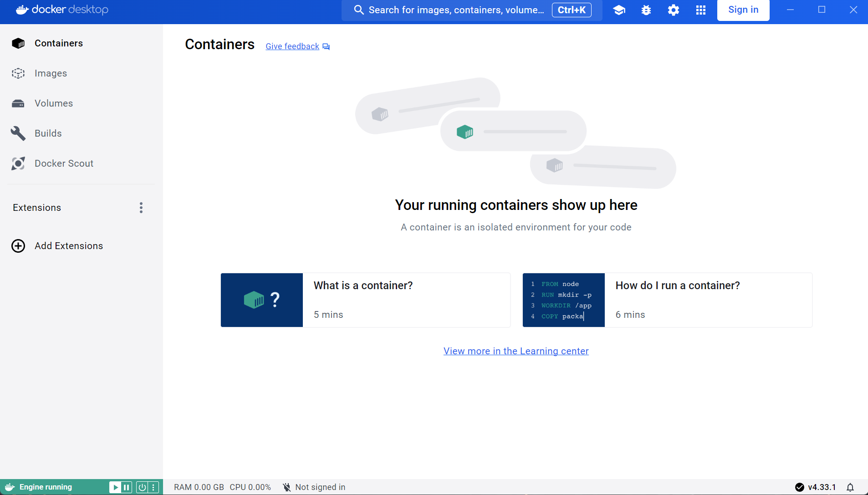Viewport: 868px width, 495px height.
Task: Click the Images dotted-cube icon
Action: tap(18, 73)
